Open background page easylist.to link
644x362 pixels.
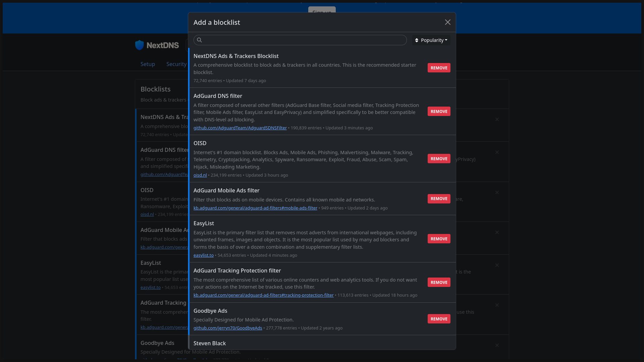click(151, 288)
